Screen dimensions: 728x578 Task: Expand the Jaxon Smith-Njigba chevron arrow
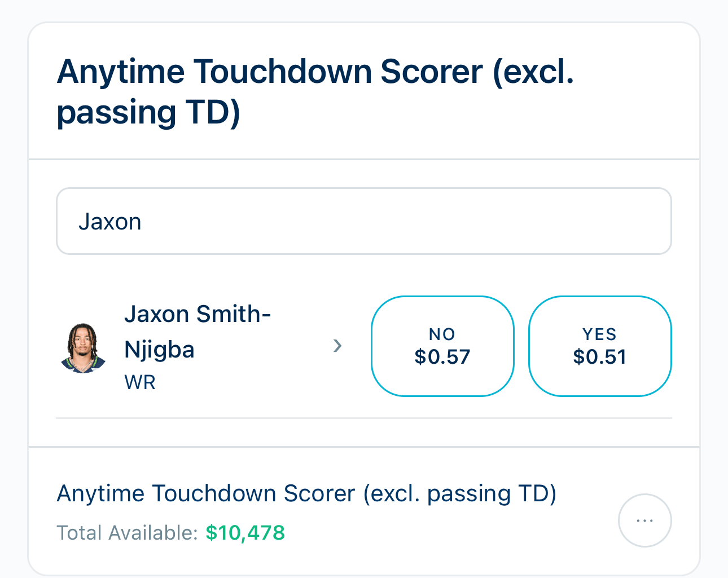coord(337,346)
